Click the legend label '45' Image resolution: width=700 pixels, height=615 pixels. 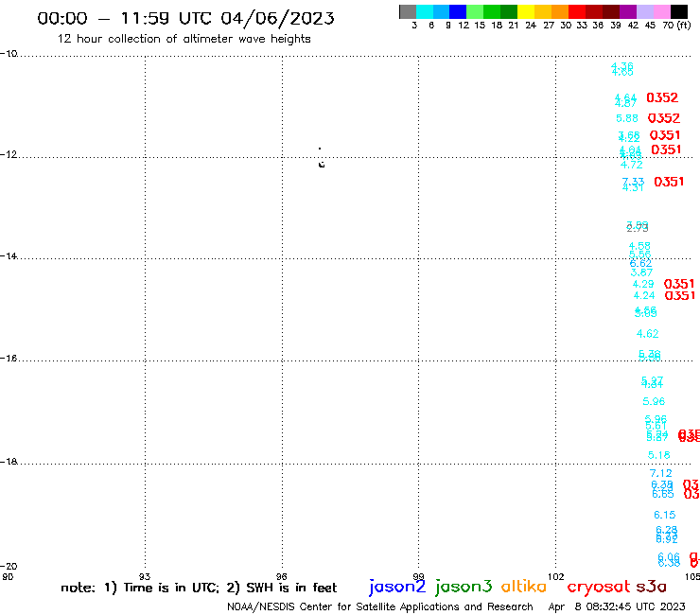pyautogui.click(x=650, y=26)
